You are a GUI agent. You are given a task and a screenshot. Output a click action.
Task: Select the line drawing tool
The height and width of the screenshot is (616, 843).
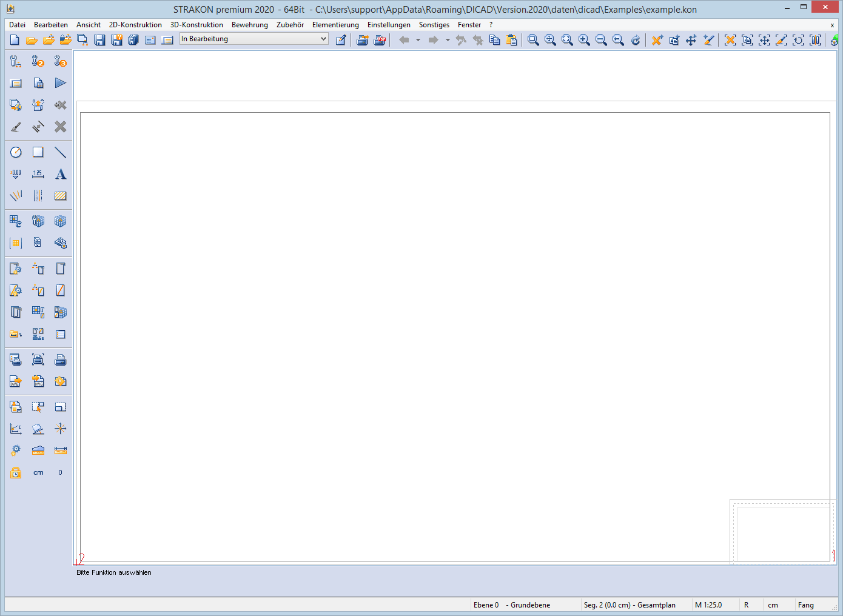pyautogui.click(x=60, y=152)
